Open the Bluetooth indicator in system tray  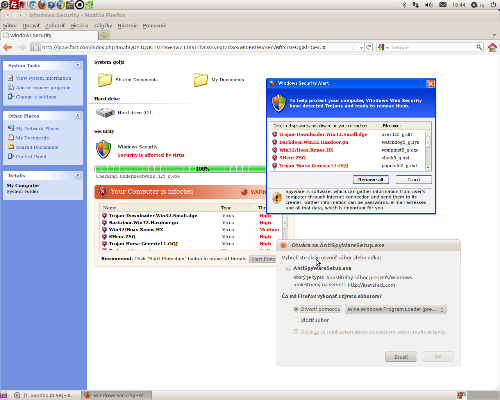click(x=404, y=5)
